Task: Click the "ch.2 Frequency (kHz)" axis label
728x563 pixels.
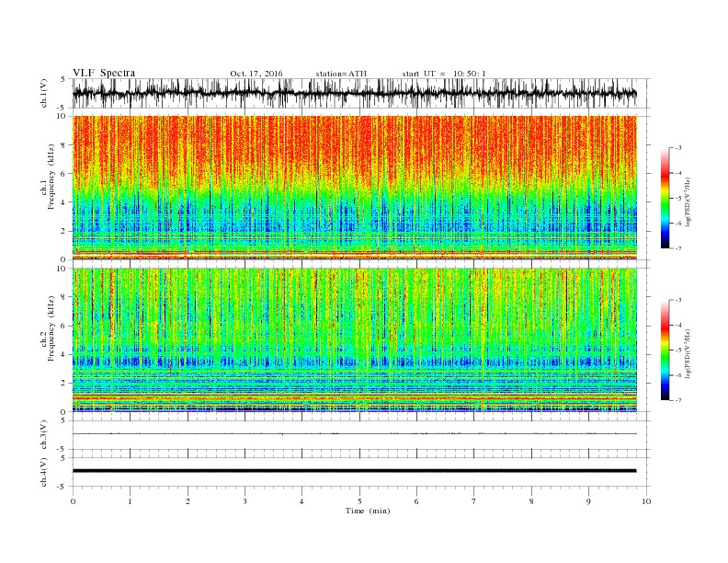Action: [x=48, y=327]
